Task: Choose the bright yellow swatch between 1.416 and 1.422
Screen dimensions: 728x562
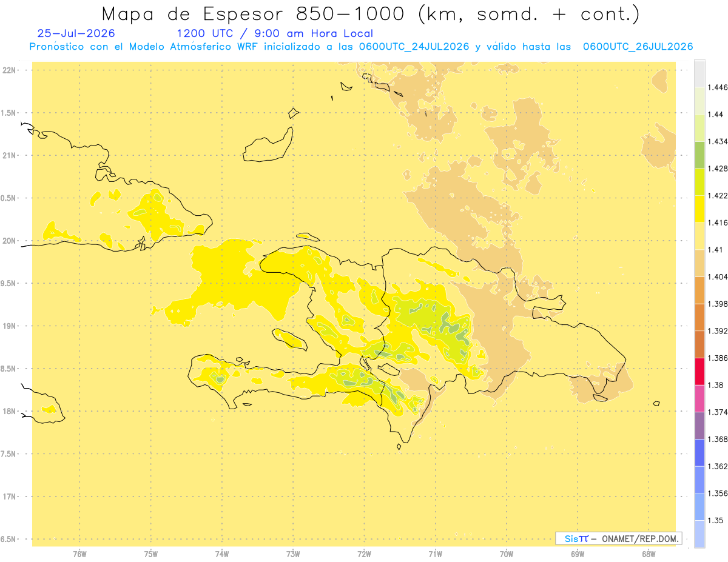Action: pos(699,209)
